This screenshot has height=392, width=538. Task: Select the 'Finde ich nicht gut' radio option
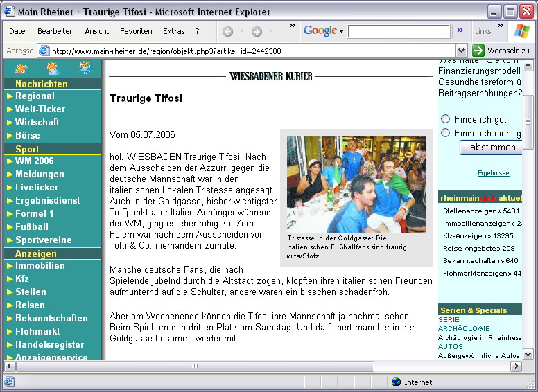445,132
